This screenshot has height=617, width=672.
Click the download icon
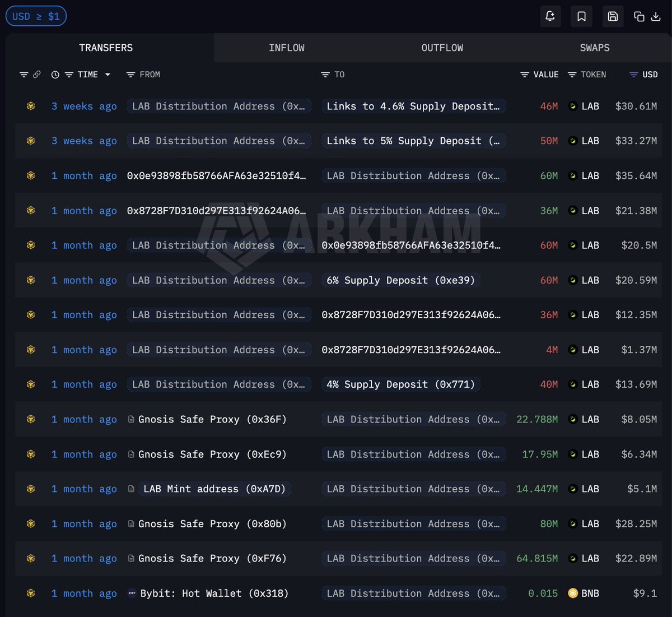(656, 16)
